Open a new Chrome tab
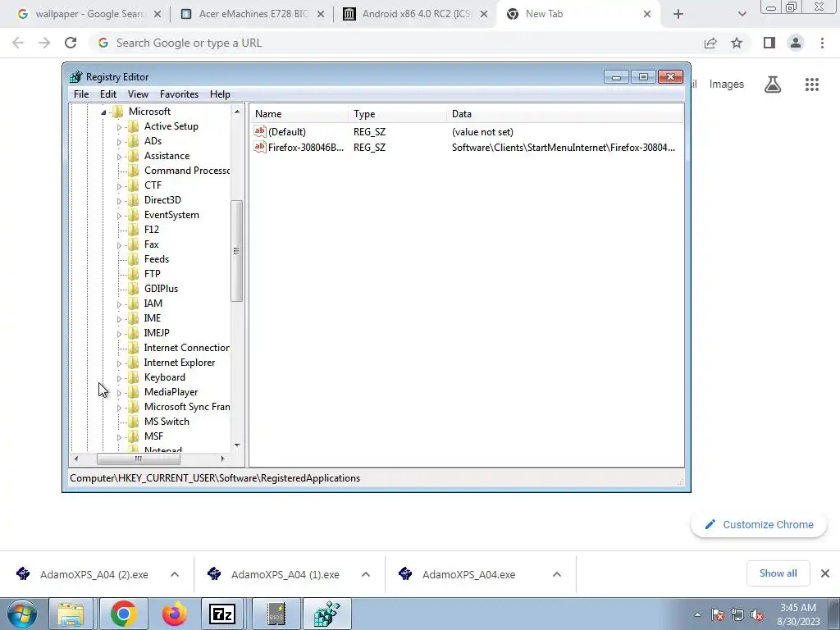Viewport: 840px width, 630px height. coord(678,14)
